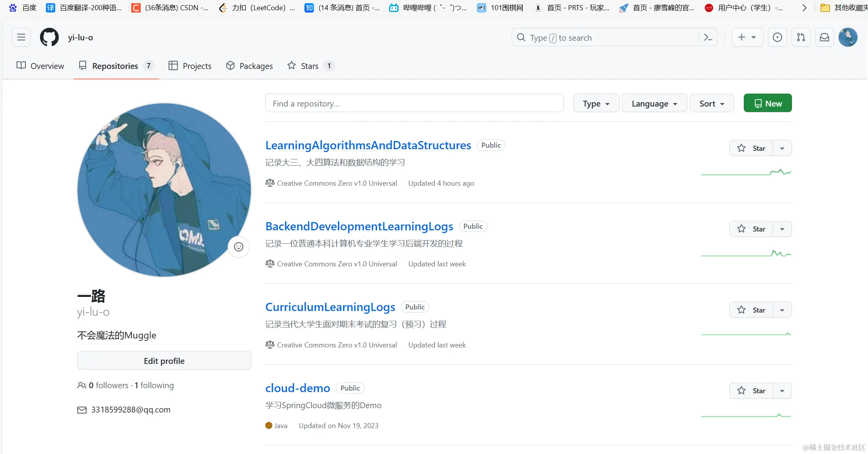Focus the Find a repository field
Image resolution: width=868 pixels, height=454 pixels.
coord(414,103)
